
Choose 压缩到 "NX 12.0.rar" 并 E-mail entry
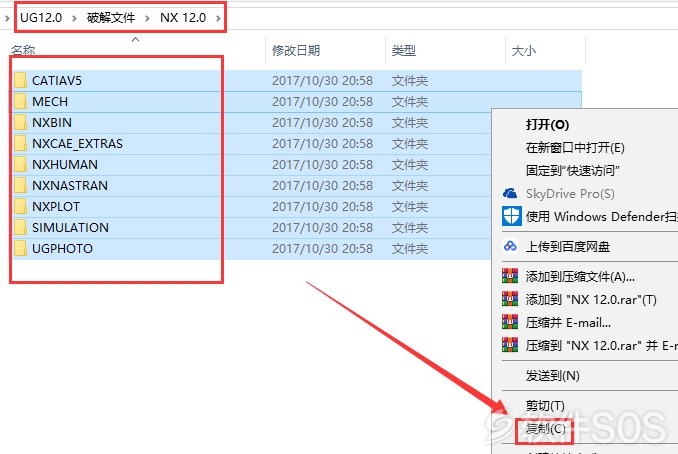tap(601, 345)
